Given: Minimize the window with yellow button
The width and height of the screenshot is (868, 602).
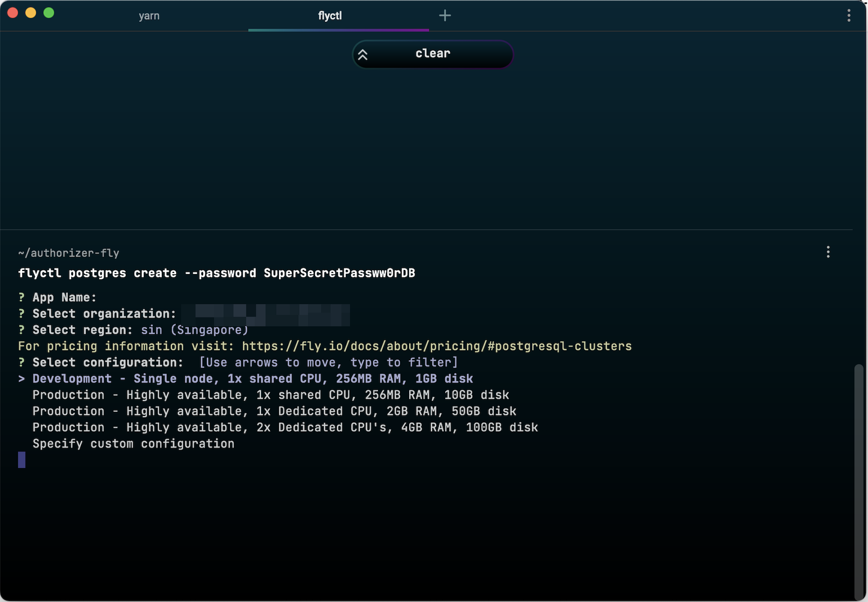Looking at the screenshot, I should pyautogui.click(x=31, y=13).
